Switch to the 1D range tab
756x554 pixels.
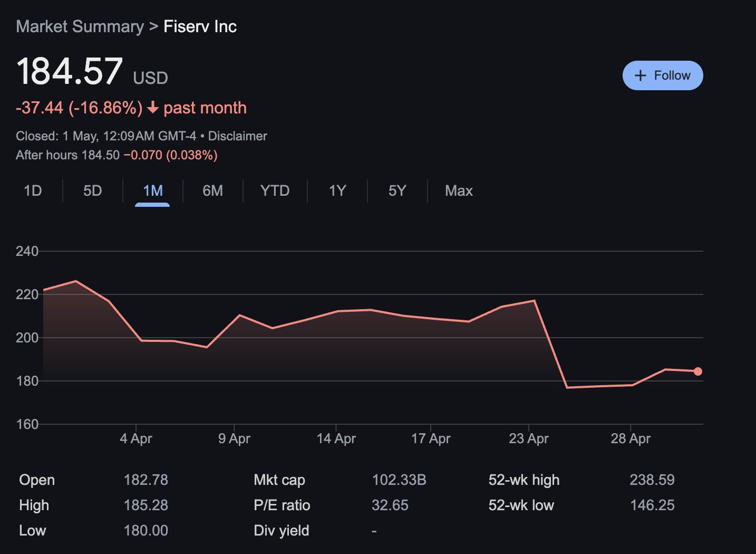[x=33, y=190]
